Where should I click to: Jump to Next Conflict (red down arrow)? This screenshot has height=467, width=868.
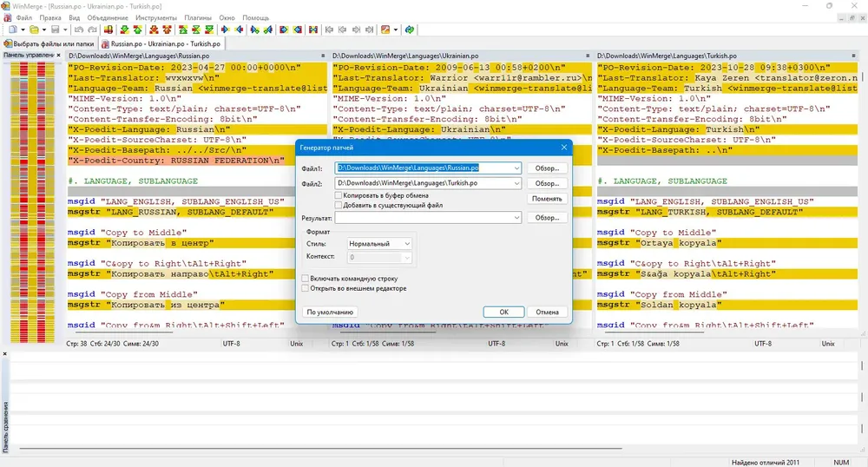click(154, 30)
